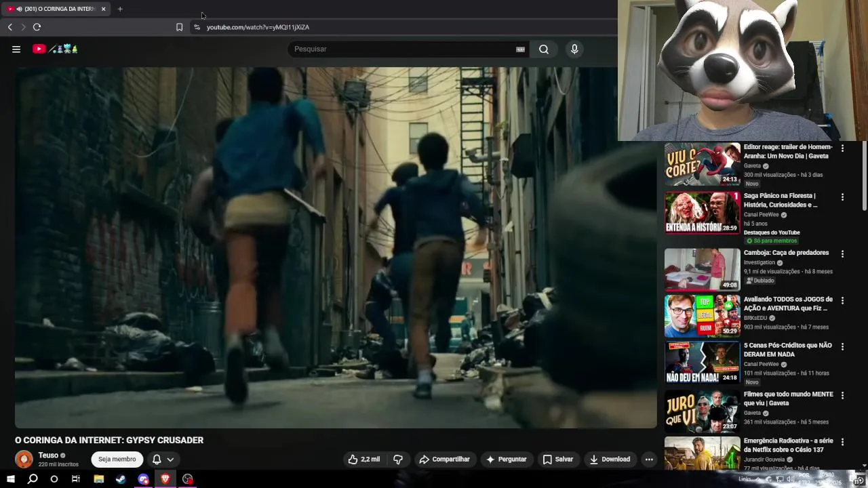Open Cortana circle on taskbar
868x488 pixels.
click(54, 479)
